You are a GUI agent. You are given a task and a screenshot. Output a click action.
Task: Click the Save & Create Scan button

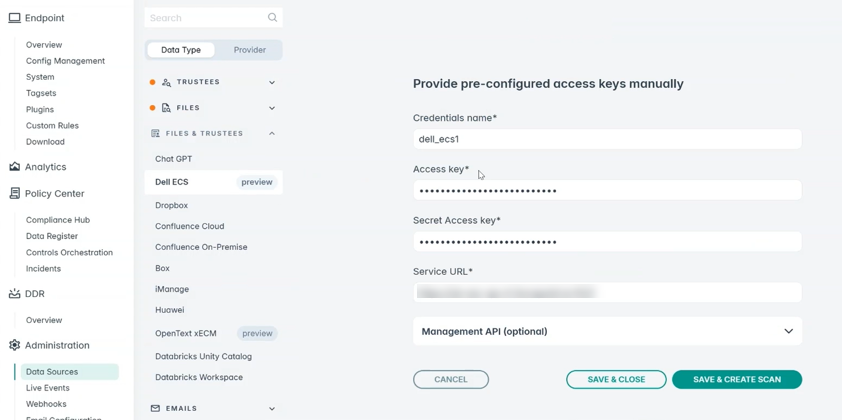[x=737, y=379]
